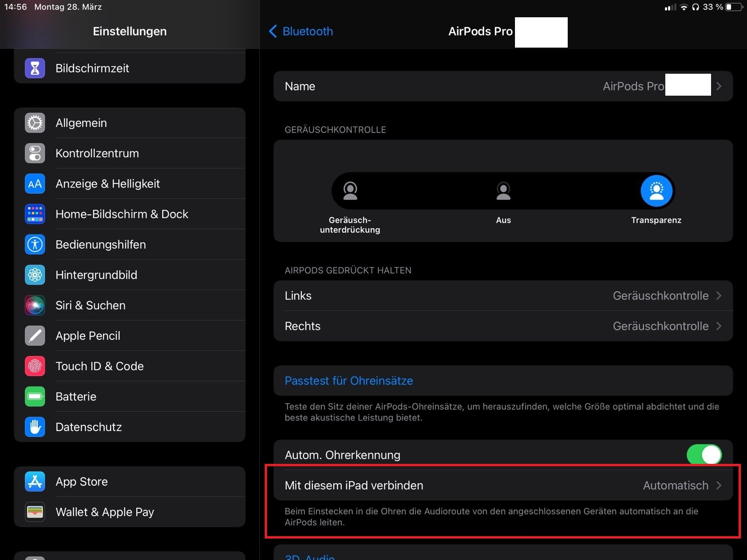
Task: Expand the Rechts press-and-hold setting
Action: (x=503, y=326)
